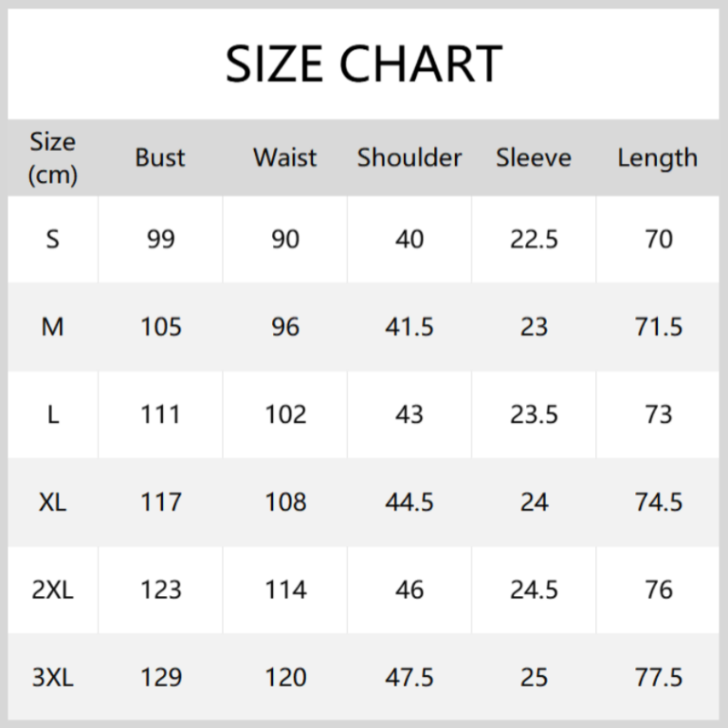Select the S size row label
This screenshot has height=728, width=728.
53,239
